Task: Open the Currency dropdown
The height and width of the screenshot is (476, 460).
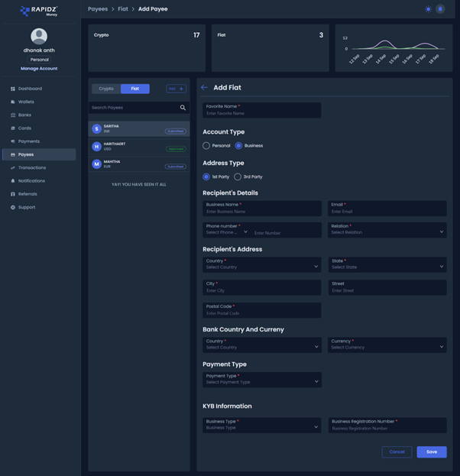Action: click(x=387, y=345)
